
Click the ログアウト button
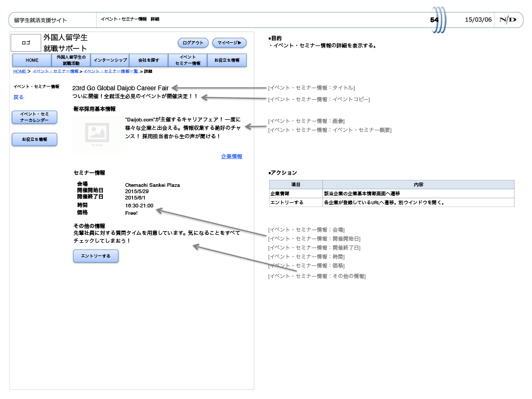click(193, 43)
